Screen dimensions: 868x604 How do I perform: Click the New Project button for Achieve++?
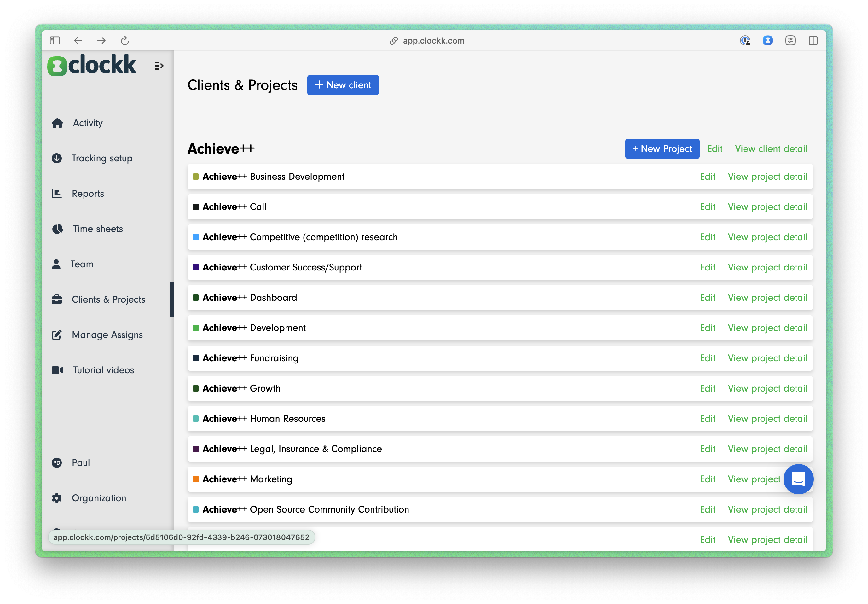click(x=662, y=149)
